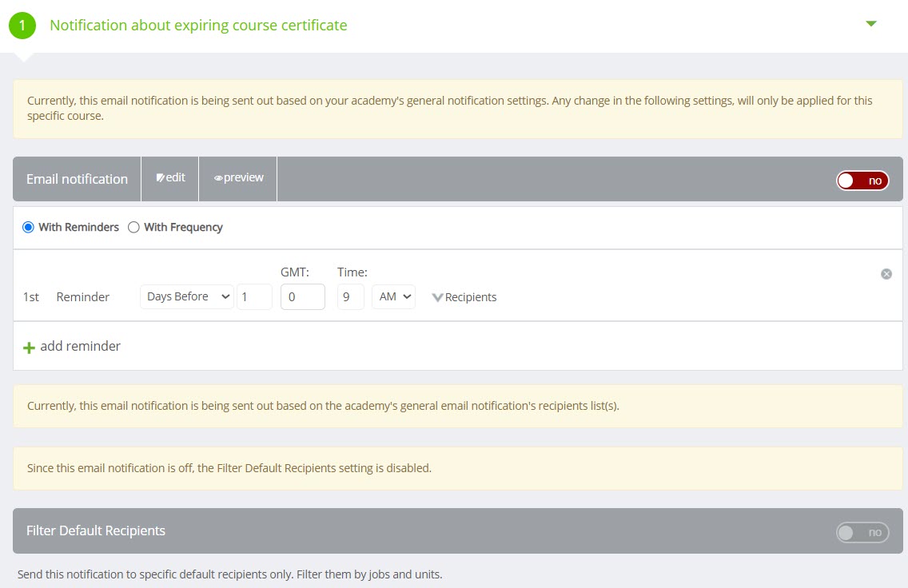908x588 pixels.
Task: Open the AM/PM dropdown
Action: 393,296
